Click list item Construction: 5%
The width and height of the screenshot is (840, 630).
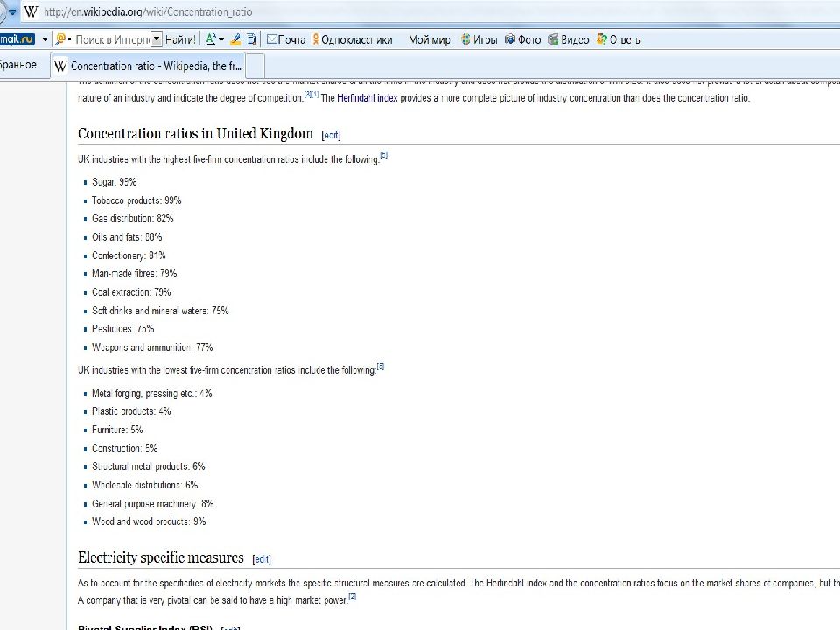click(x=124, y=448)
